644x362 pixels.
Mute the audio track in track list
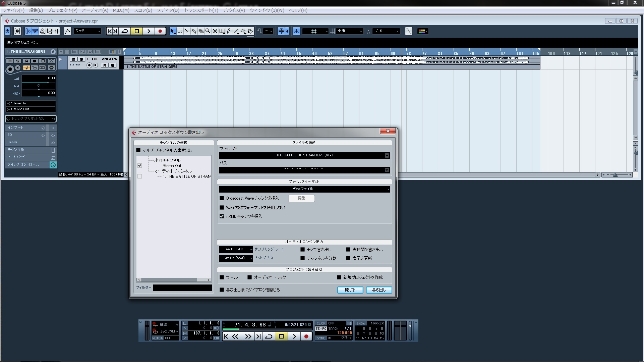[73, 59]
